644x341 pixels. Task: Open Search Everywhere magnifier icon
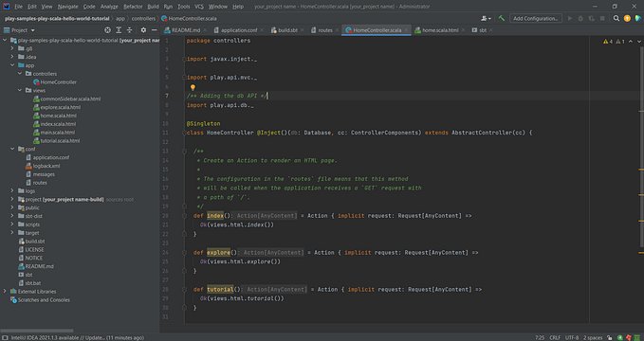click(x=616, y=18)
